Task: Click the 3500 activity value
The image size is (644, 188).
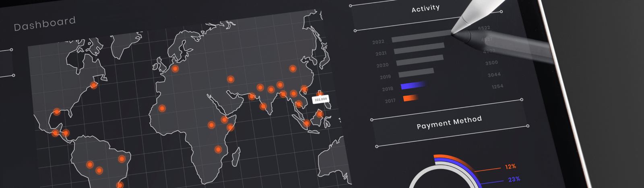Action: click(x=491, y=63)
